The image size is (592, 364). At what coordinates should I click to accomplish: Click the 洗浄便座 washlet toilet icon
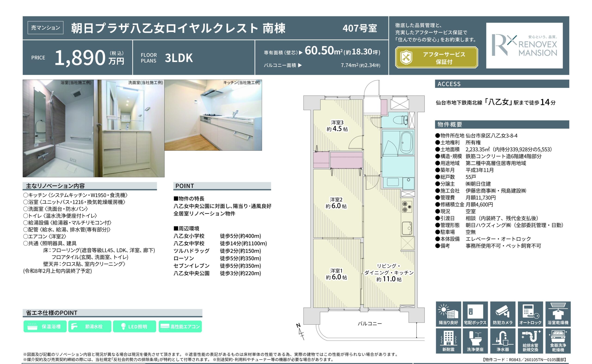point(475,341)
